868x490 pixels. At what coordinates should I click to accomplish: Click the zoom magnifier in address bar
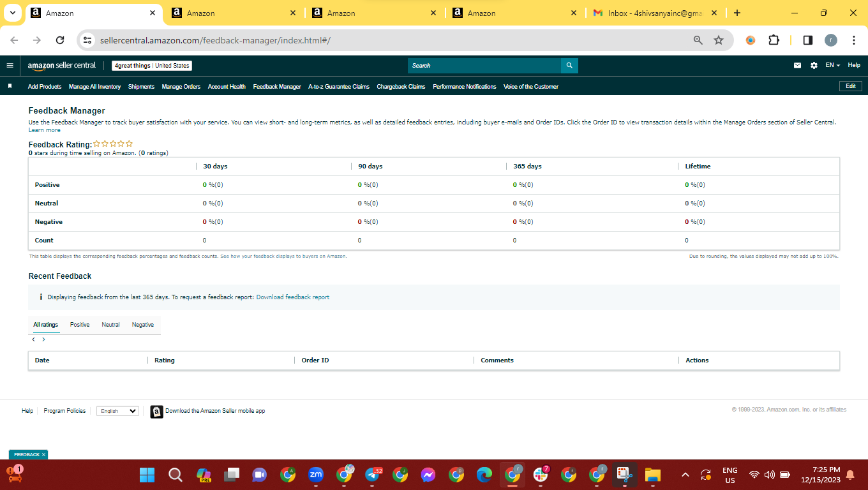tap(698, 40)
